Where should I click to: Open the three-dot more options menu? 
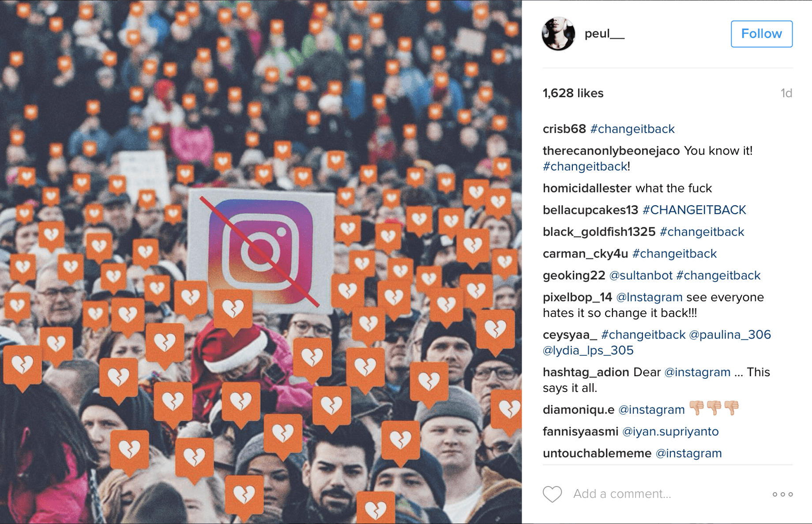point(782,494)
